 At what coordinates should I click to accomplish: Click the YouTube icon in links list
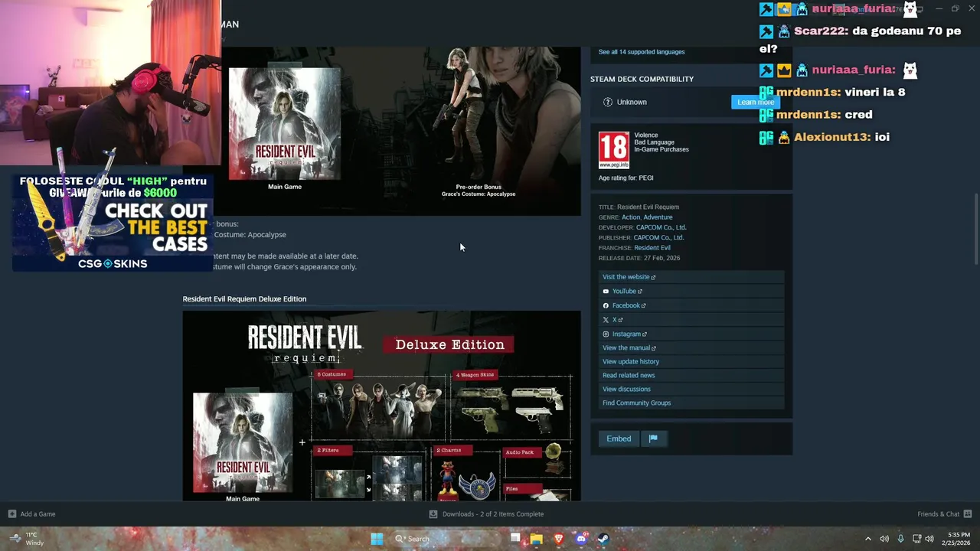pyautogui.click(x=606, y=292)
